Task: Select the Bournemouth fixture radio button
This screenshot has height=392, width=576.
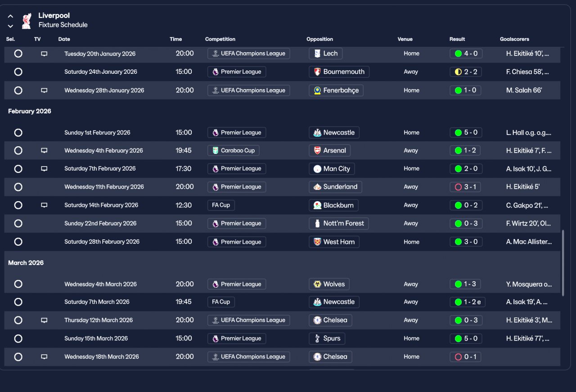Action: coord(18,72)
